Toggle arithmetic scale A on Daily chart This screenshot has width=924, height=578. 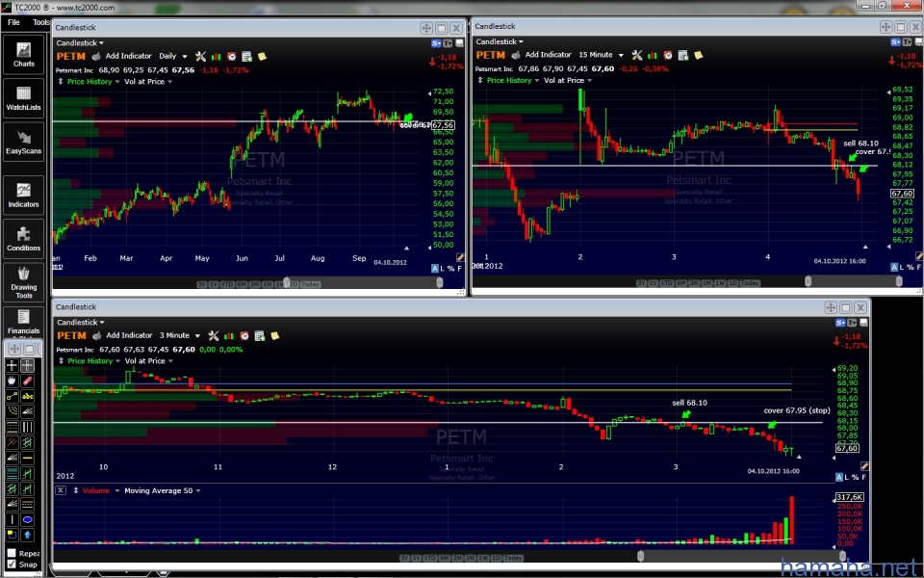click(435, 269)
